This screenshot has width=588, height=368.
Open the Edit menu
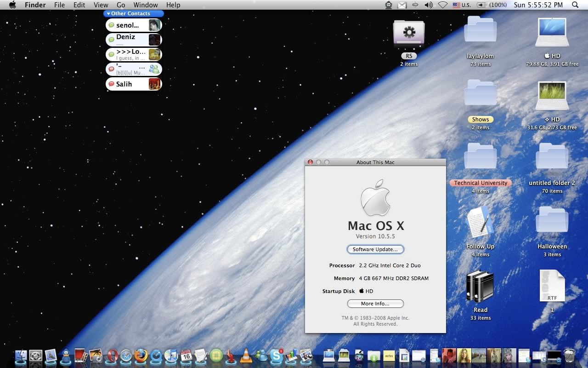(79, 5)
